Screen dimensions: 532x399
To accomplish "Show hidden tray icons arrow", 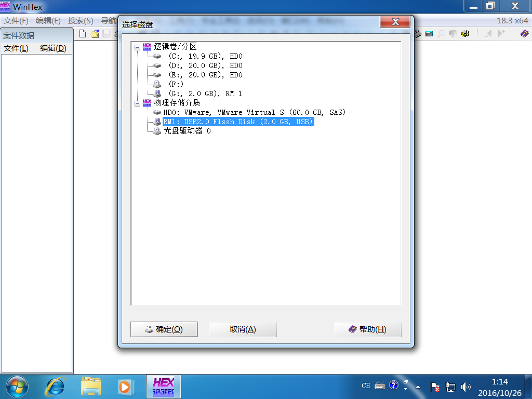I will pos(418,387).
